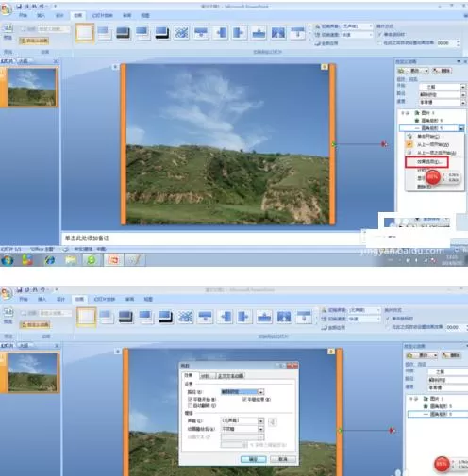Apply Wedge transition in upper ribbon
This screenshot has height=476, width=468.
pos(278,33)
